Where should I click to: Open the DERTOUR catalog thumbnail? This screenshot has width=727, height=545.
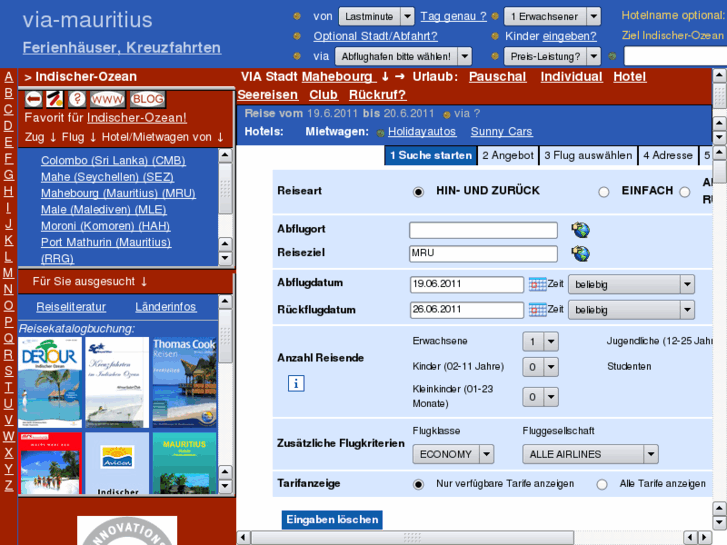click(50, 382)
